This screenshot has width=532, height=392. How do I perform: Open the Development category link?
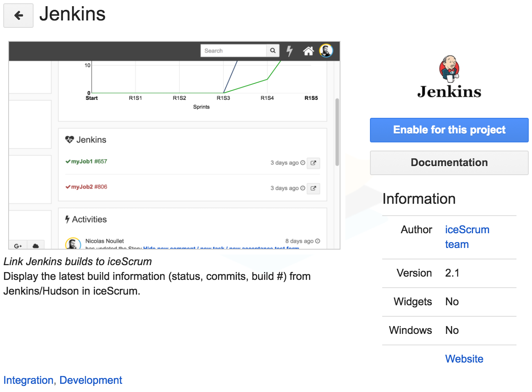(91, 380)
